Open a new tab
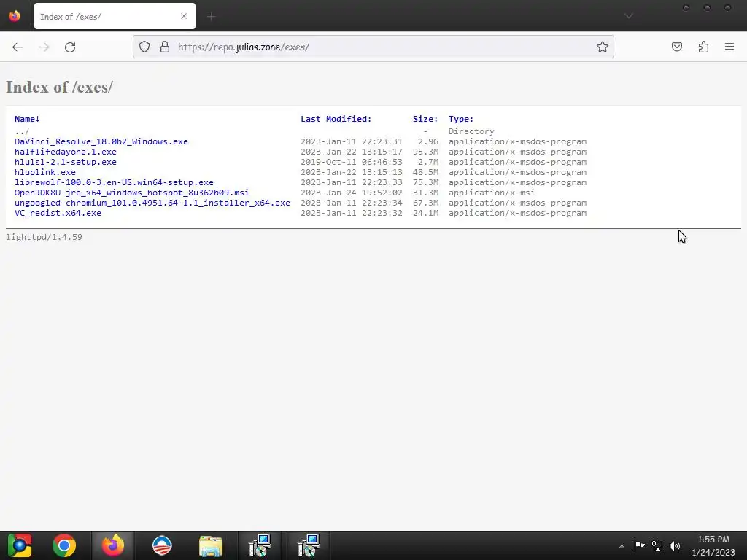This screenshot has width=747, height=560. click(x=211, y=17)
